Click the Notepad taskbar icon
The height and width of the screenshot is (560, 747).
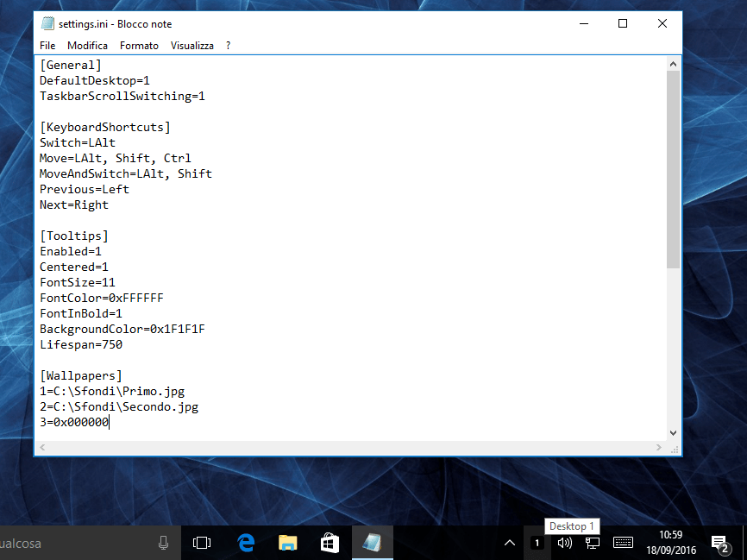[372, 543]
